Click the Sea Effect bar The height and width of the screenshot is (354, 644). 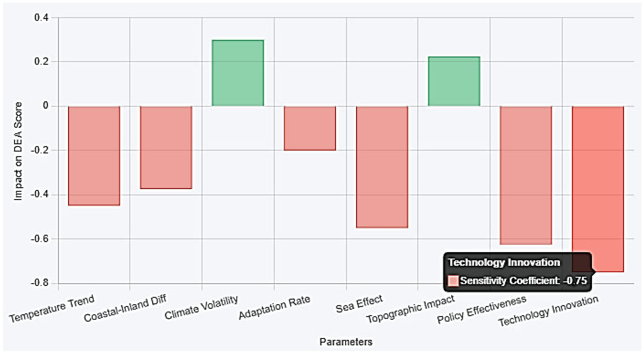[x=382, y=167]
